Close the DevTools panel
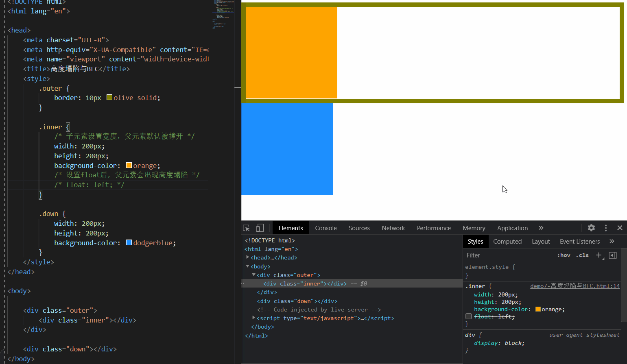Viewport: 627px width, 364px height. pyautogui.click(x=620, y=228)
